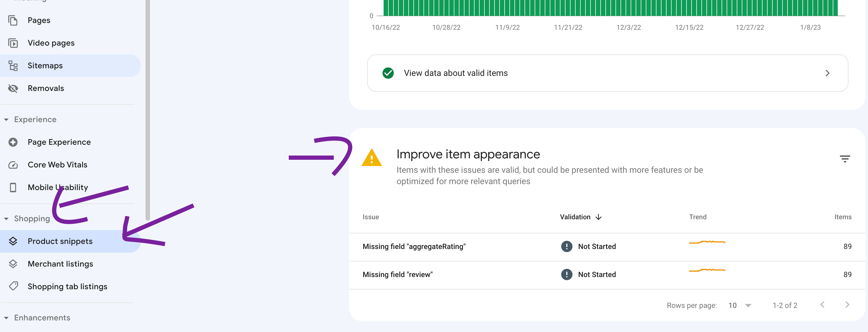Viewport: 868px width, 332px height.
Task: Open Pages icon in sidebar
Action: [x=13, y=21]
